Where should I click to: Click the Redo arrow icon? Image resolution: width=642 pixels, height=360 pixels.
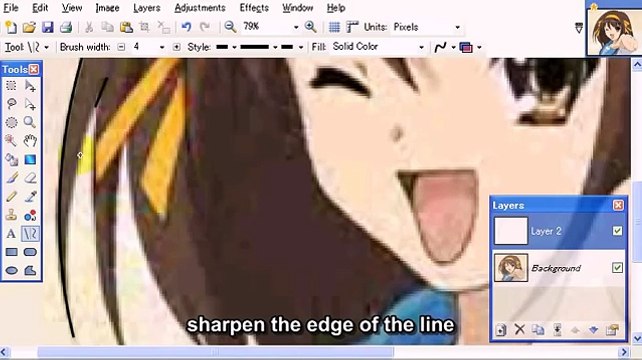pyautogui.click(x=204, y=27)
